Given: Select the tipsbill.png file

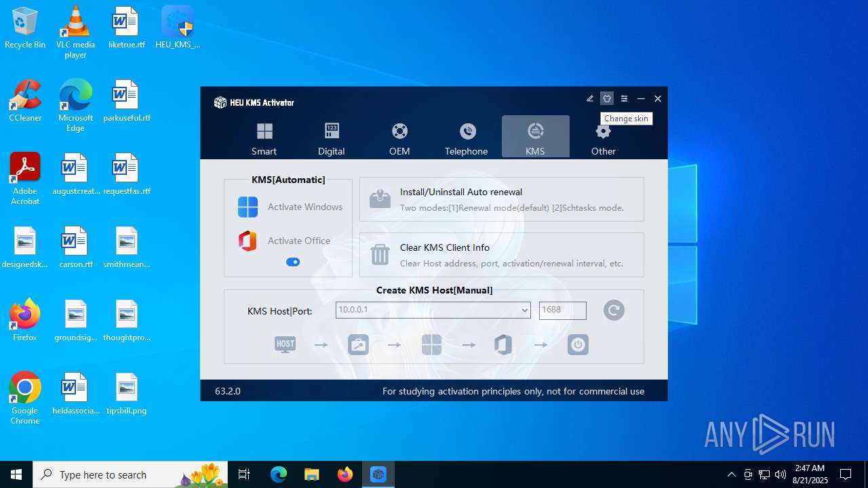Looking at the screenshot, I should 126,394.
